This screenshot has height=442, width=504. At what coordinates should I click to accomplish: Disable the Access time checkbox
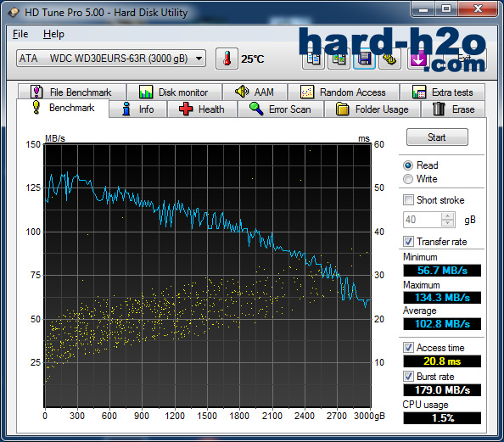pyautogui.click(x=408, y=348)
